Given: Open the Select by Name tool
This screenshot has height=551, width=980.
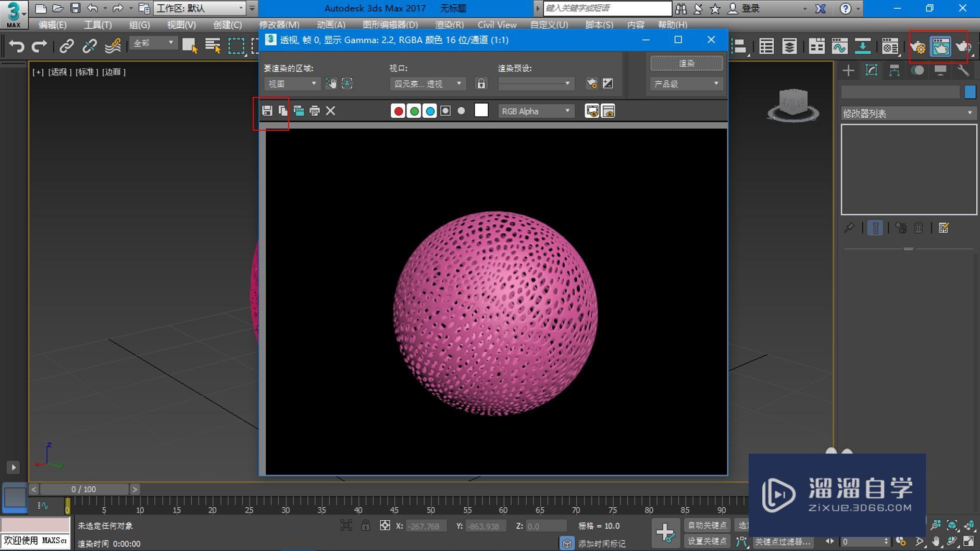Looking at the screenshot, I should (x=213, y=46).
